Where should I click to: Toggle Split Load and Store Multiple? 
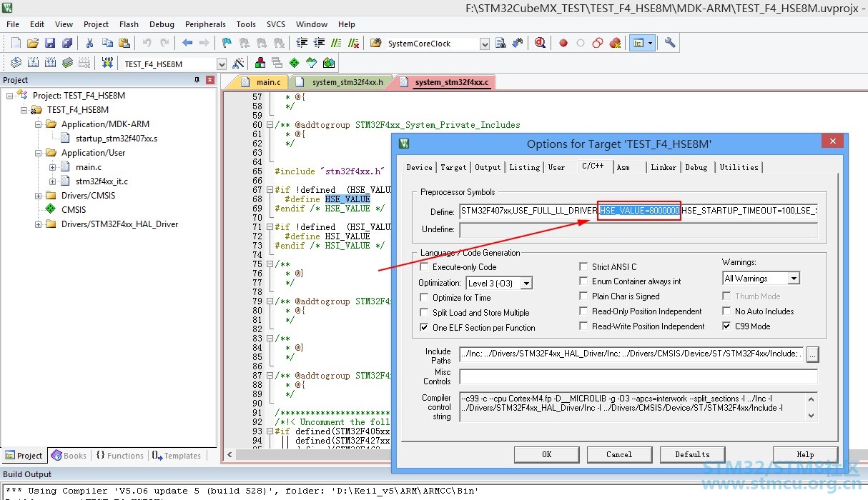click(425, 313)
